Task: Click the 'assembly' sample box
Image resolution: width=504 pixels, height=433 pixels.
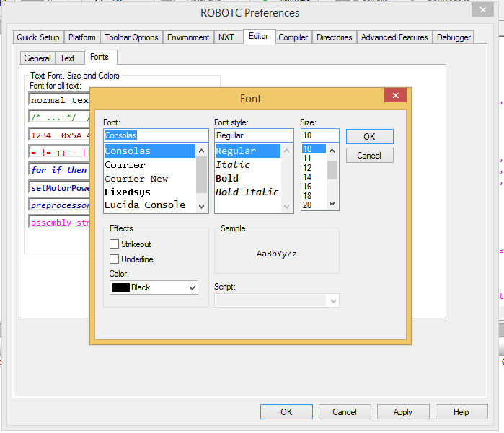Action: tap(59, 222)
